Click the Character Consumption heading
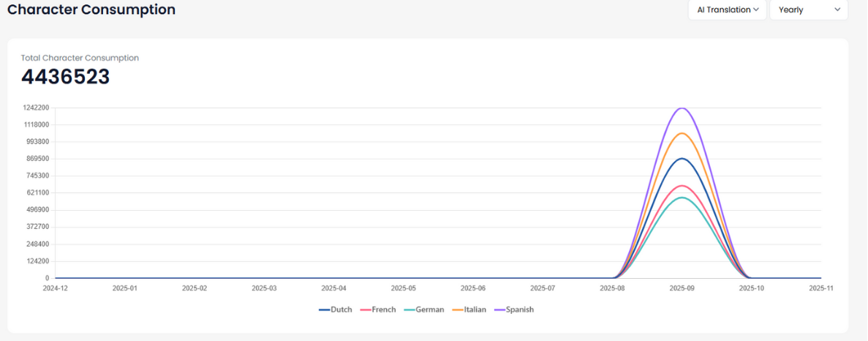This screenshot has width=868, height=341. [91, 10]
